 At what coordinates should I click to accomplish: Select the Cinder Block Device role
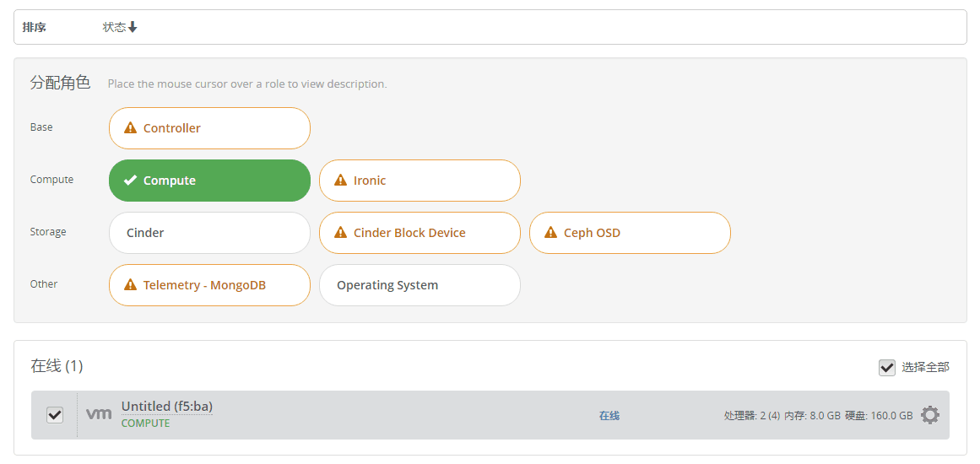[x=420, y=233]
